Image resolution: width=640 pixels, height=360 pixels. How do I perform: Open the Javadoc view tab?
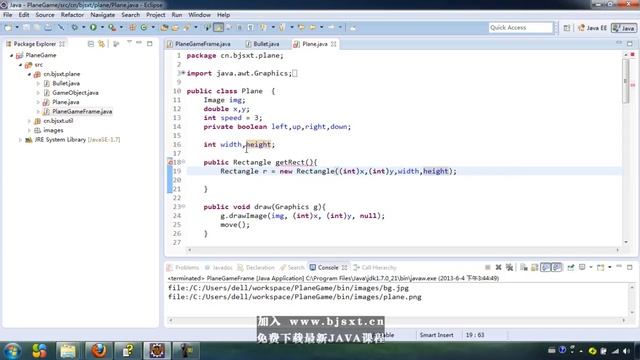click(218, 268)
